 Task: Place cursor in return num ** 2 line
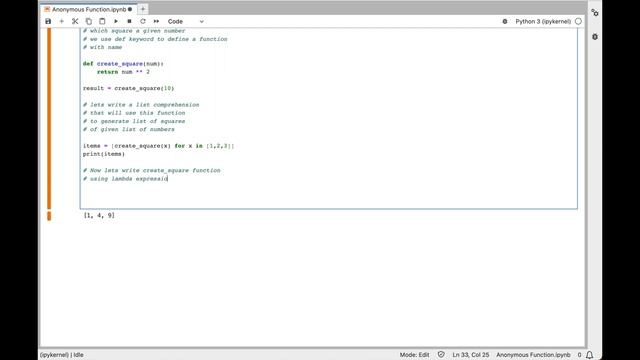click(x=123, y=72)
